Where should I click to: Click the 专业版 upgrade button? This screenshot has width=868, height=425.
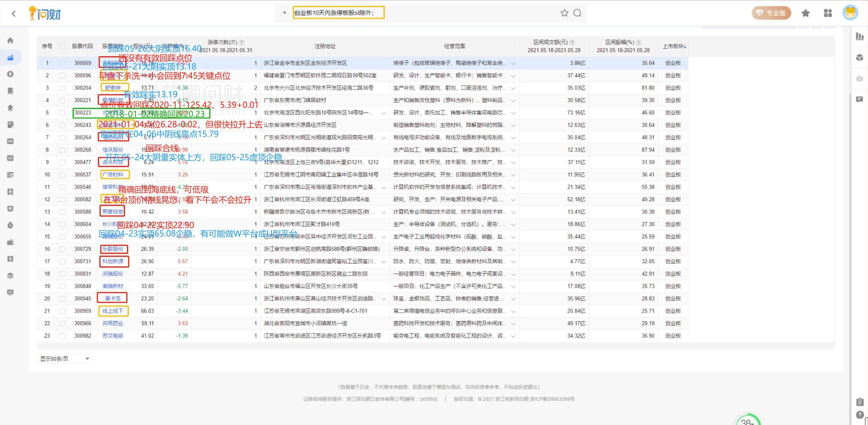(x=771, y=13)
